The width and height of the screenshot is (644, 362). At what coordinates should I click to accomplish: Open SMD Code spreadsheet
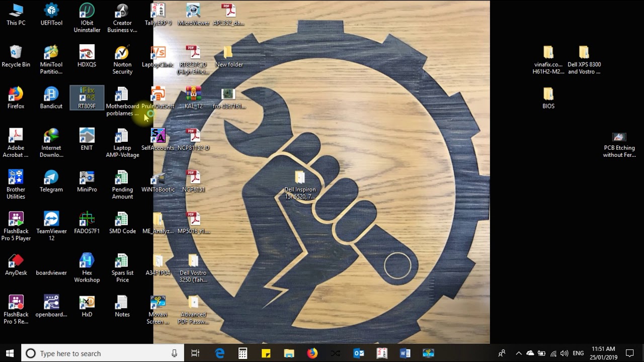[122, 223]
